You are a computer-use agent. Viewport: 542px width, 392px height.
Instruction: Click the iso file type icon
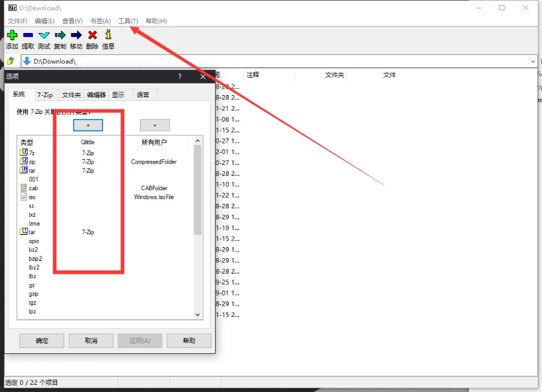tap(23, 197)
